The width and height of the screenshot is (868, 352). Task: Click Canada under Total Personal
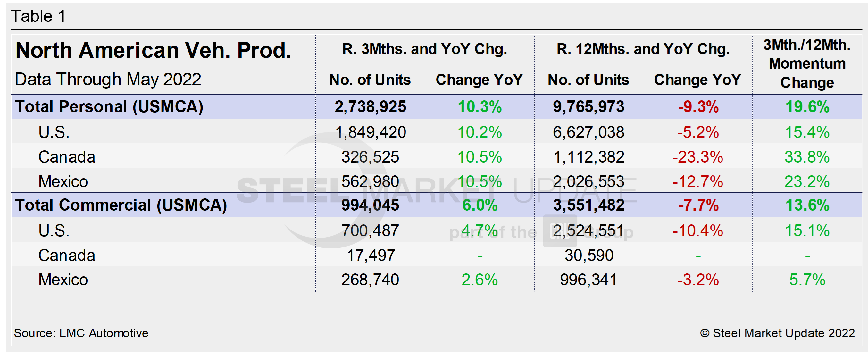(x=67, y=157)
